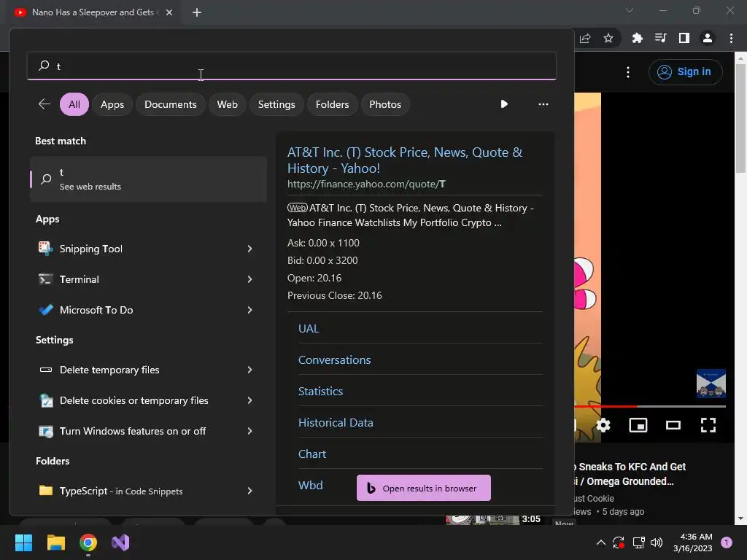Open notification center badge
The image size is (747, 560).
[x=727, y=542]
